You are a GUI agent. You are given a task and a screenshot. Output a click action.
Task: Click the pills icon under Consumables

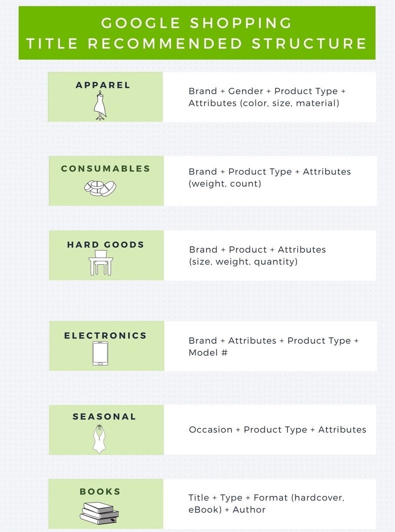click(x=100, y=188)
